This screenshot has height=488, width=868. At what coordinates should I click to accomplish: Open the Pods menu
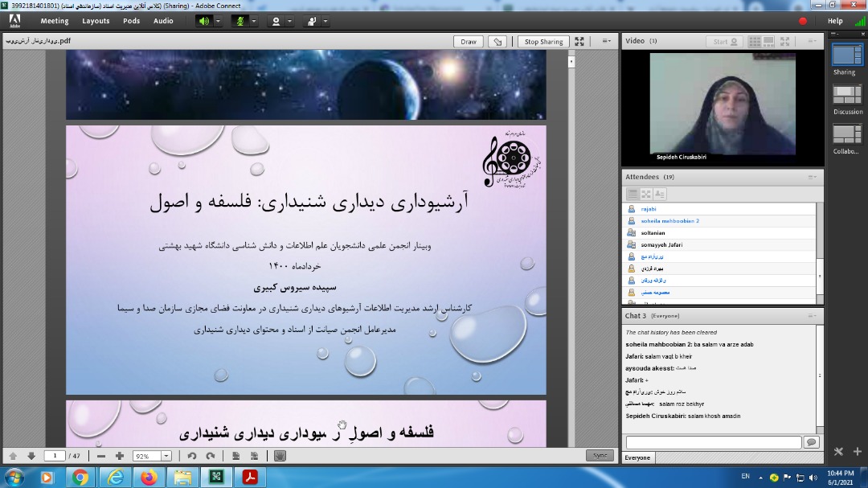point(131,21)
